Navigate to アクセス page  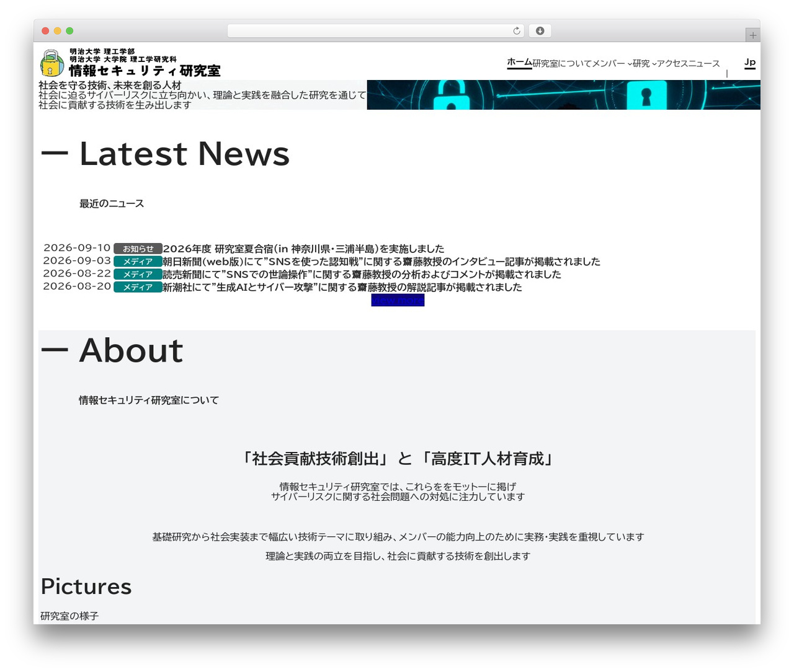click(672, 63)
